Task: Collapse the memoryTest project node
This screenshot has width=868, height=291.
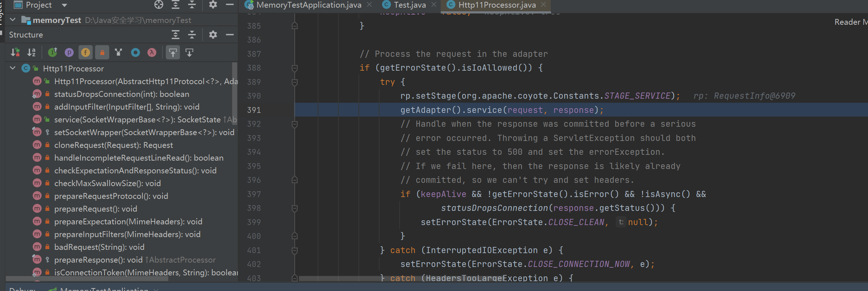Action: 13,20
